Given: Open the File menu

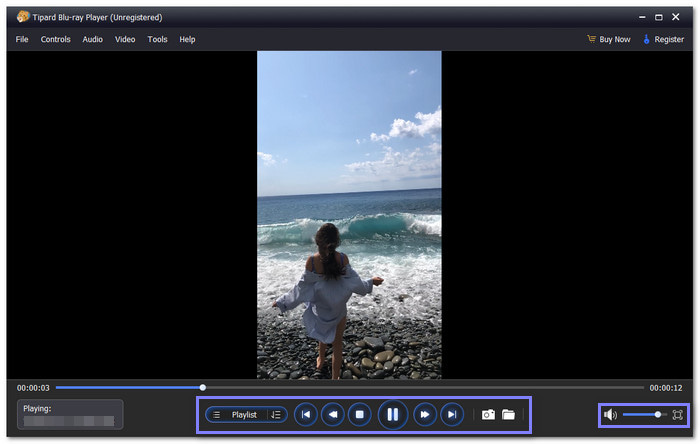Looking at the screenshot, I should tap(22, 39).
